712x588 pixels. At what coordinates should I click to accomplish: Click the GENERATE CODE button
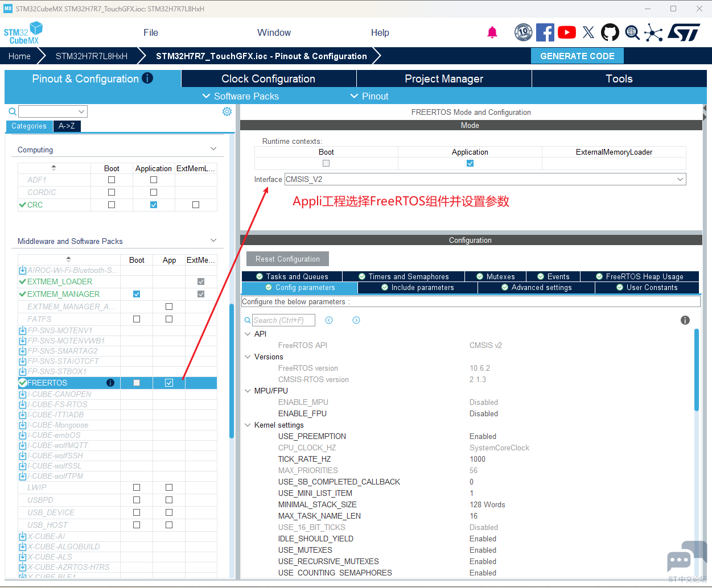(x=577, y=56)
